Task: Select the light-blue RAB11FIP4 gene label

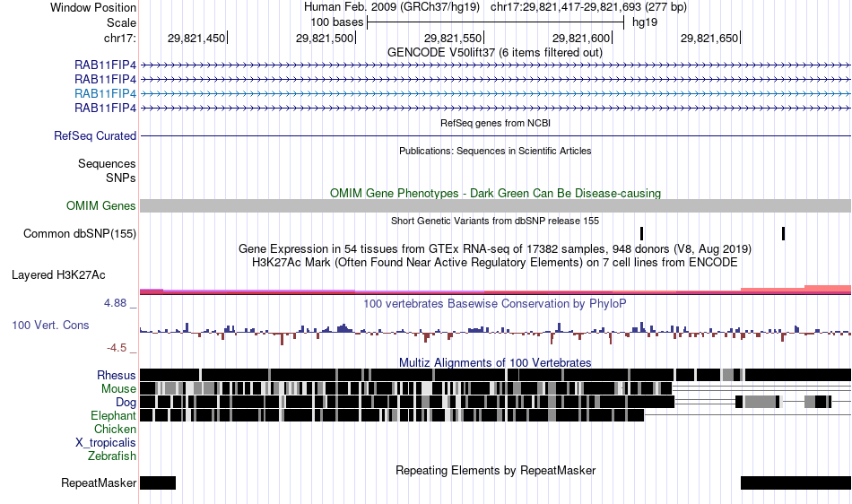Action: [x=106, y=93]
